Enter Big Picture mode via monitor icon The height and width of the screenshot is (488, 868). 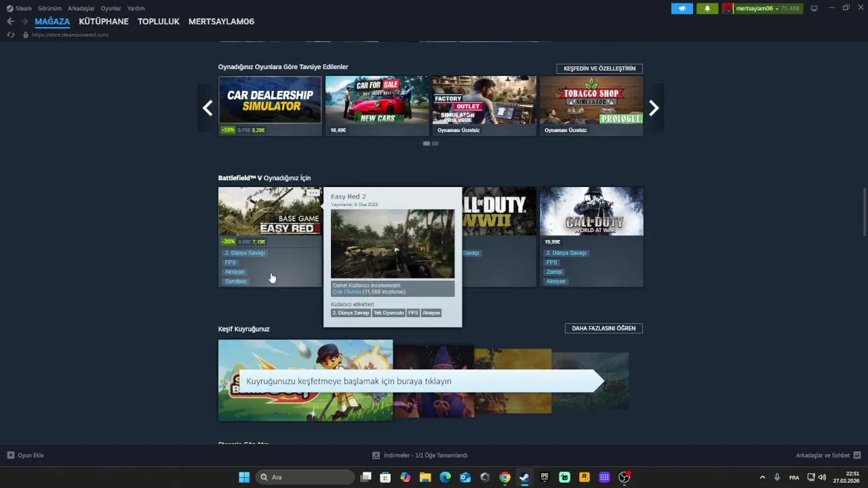[814, 8]
